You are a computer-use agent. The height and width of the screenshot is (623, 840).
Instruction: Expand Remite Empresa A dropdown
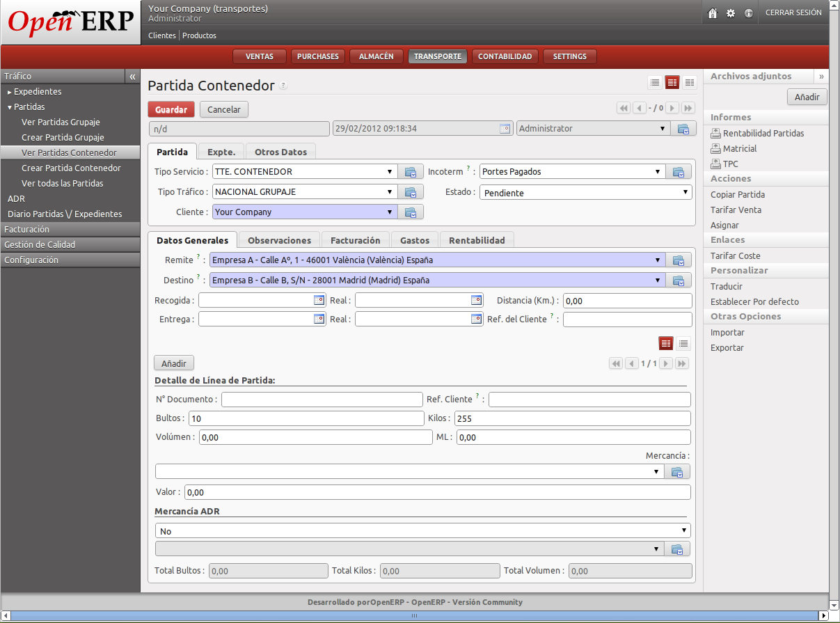[658, 260]
